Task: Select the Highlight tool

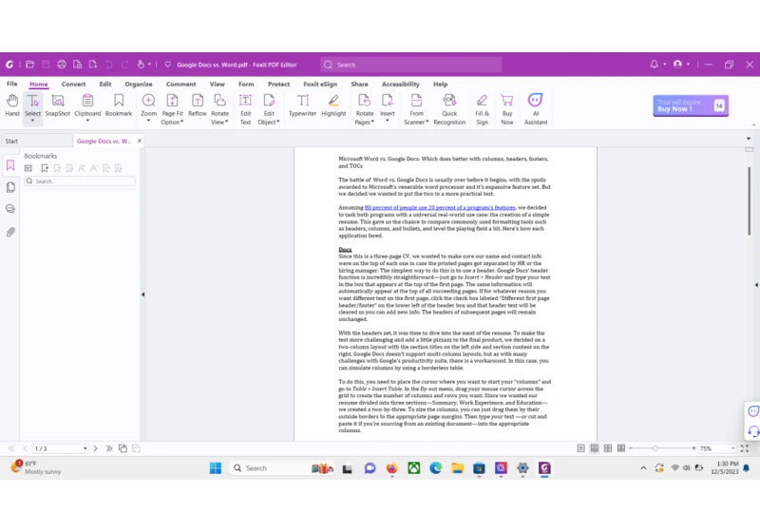Action: (333, 105)
